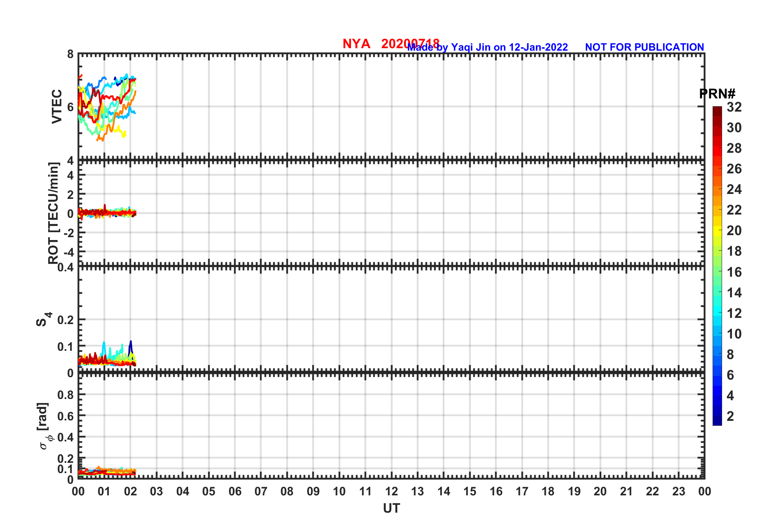Click the S4 y-axis tick 0.2
This screenshot has height=532, width=783.
point(66,320)
